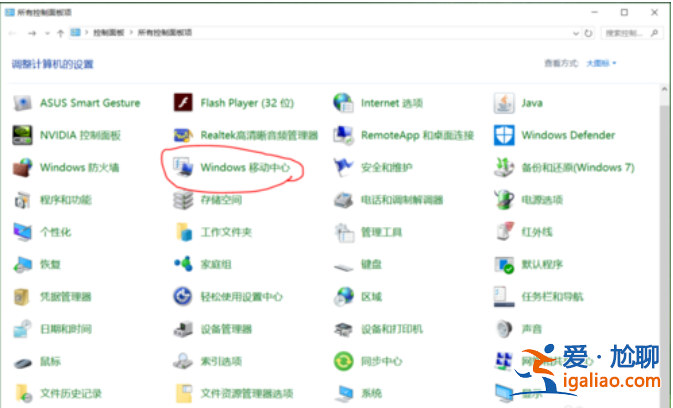Open the 默认程序 icon
Viewport: 673px width, 408px height.
pyautogui.click(x=504, y=265)
